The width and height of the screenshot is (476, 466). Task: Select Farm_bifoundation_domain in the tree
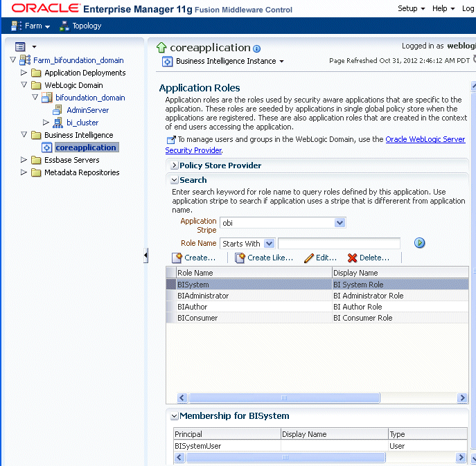(x=78, y=60)
